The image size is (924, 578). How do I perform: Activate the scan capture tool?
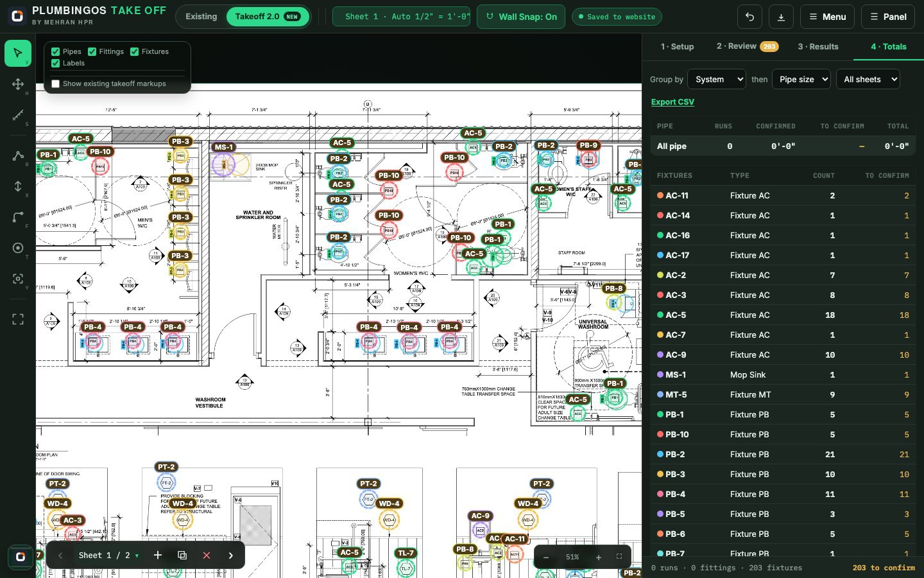pyautogui.click(x=18, y=279)
